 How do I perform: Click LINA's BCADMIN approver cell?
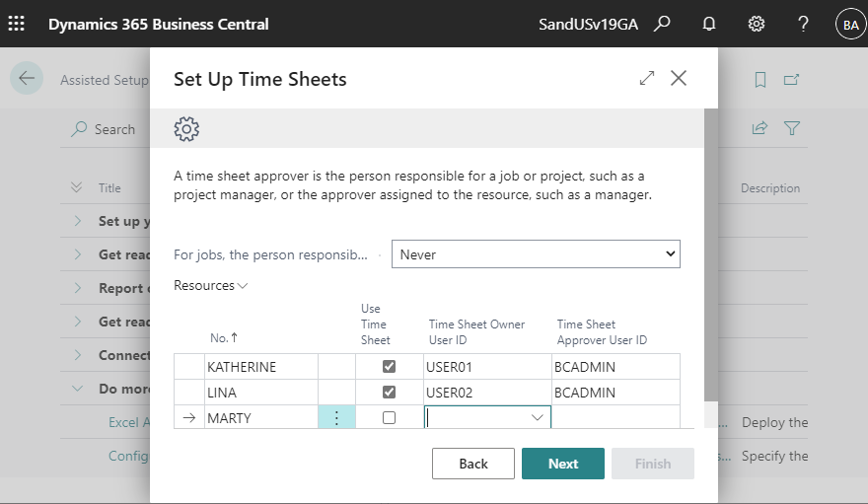point(615,393)
